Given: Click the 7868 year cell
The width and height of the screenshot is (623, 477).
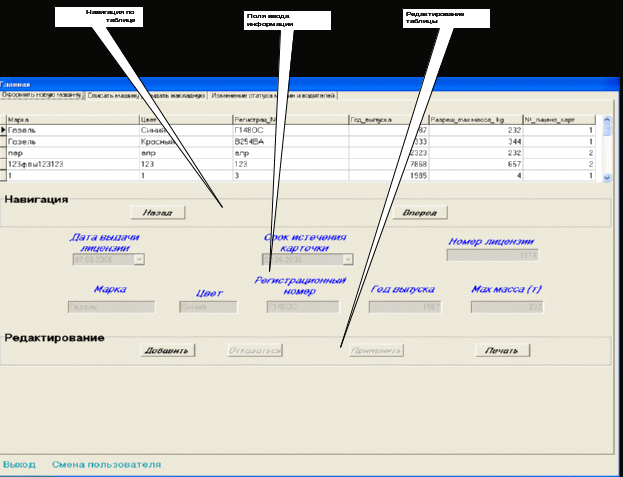Looking at the screenshot, I should coord(389,164).
